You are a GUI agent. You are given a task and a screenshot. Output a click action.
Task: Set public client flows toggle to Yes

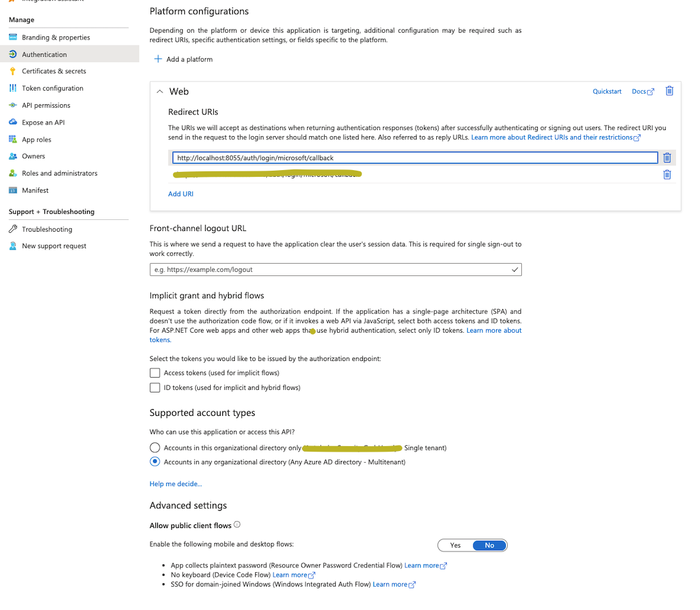(x=455, y=545)
